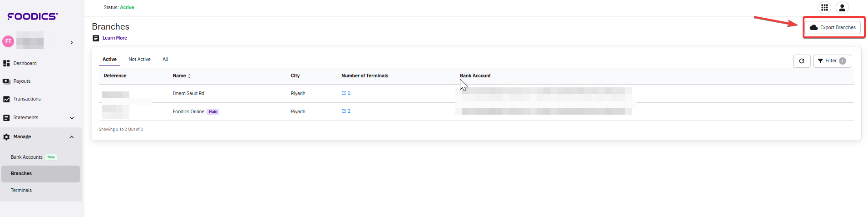Go to Bank Accounts in sidebar
Image resolution: width=868 pixels, height=217 pixels.
pos(27,157)
